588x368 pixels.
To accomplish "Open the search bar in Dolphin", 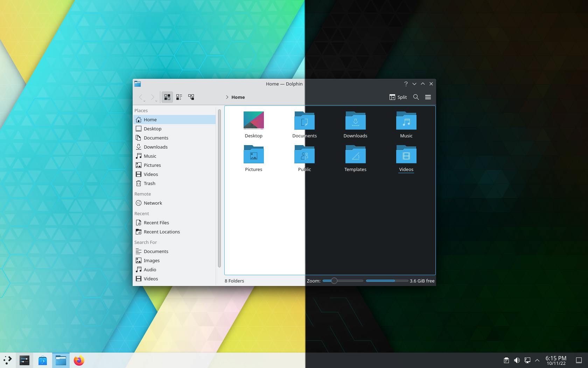I will pyautogui.click(x=416, y=97).
